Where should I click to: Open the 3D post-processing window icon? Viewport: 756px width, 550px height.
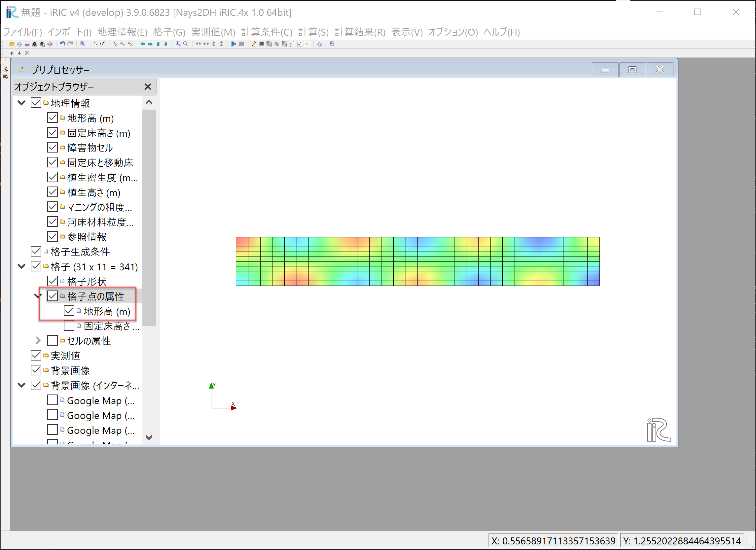tap(284, 44)
